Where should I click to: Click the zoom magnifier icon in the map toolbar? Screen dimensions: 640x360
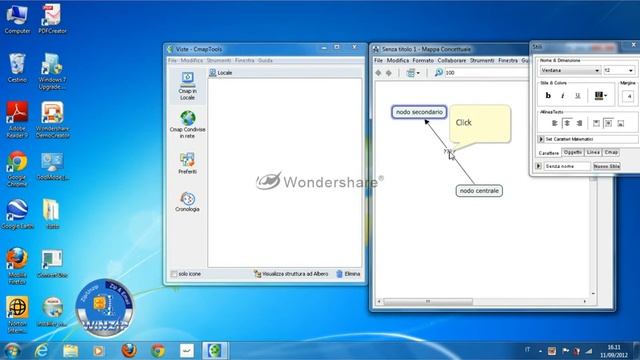pos(438,73)
